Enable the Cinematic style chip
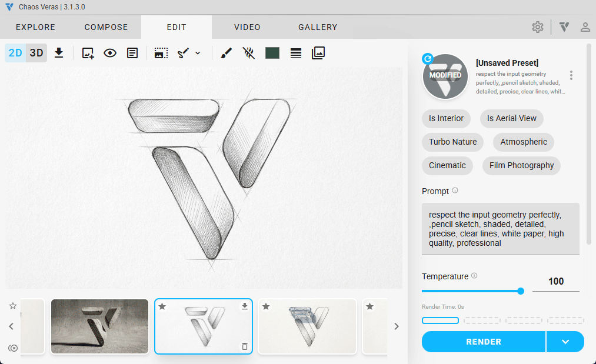 [447, 165]
